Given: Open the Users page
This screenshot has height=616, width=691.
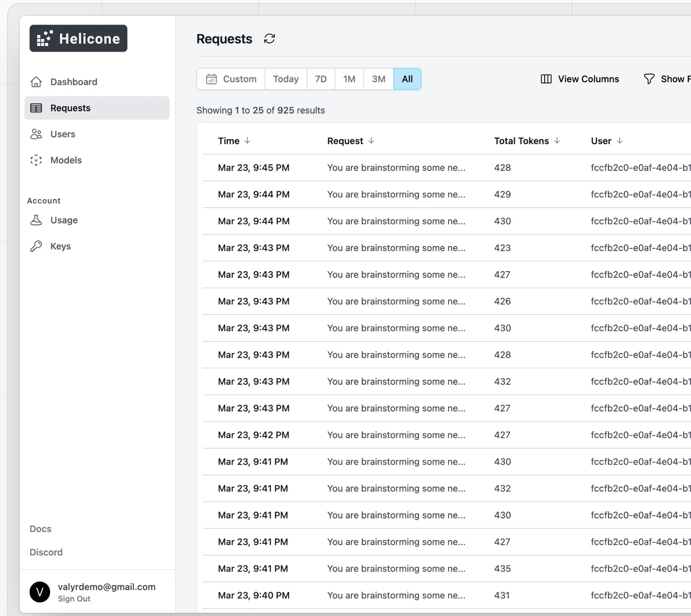Looking at the screenshot, I should [97, 134].
